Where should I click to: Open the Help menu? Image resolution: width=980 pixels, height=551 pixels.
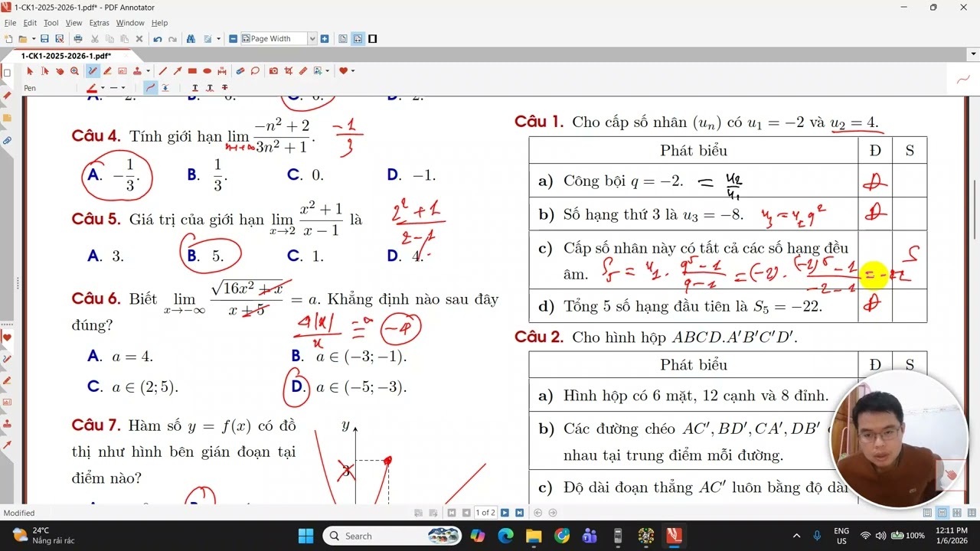click(160, 23)
